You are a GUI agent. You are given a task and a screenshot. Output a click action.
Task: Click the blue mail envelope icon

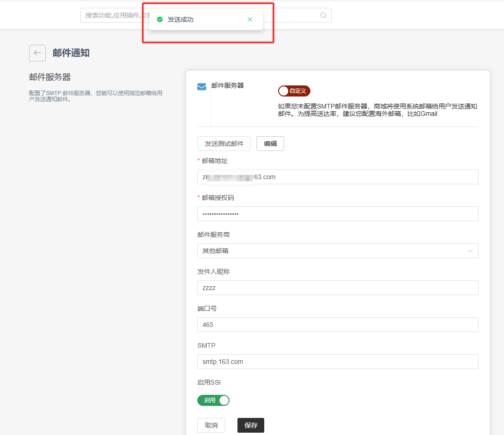pyautogui.click(x=202, y=86)
